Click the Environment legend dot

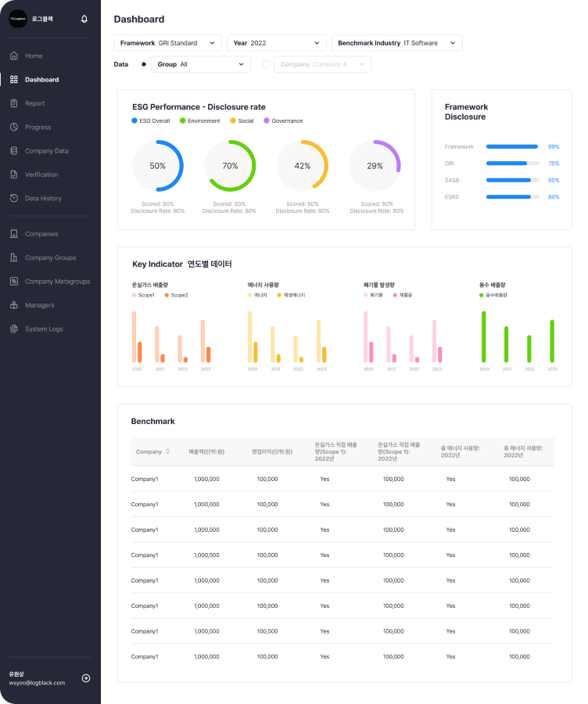click(183, 120)
